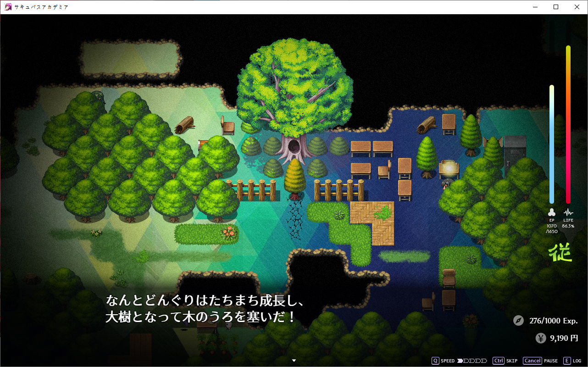
Task: Click the orange flowers on the grass patch
Action: coord(228,233)
